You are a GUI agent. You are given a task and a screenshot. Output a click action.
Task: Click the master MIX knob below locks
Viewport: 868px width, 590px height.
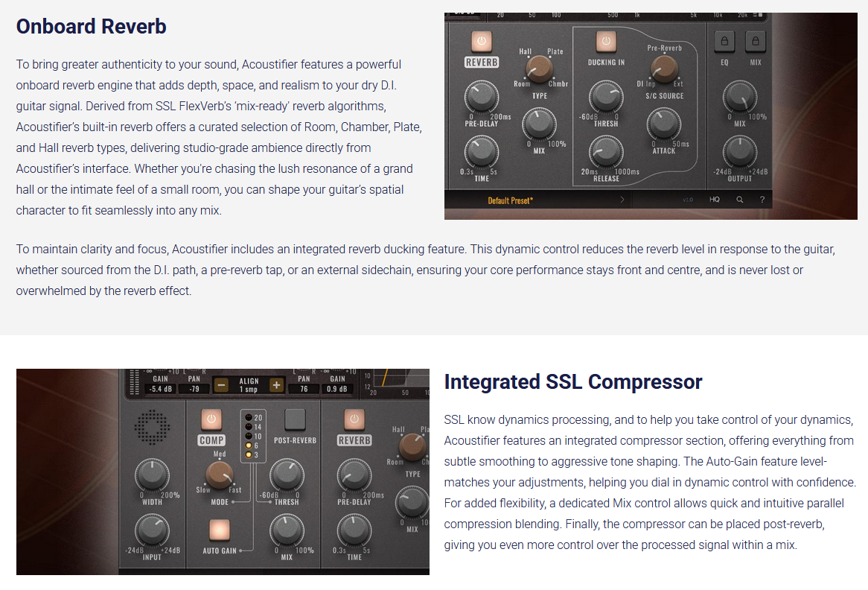click(x=739, y=97)
